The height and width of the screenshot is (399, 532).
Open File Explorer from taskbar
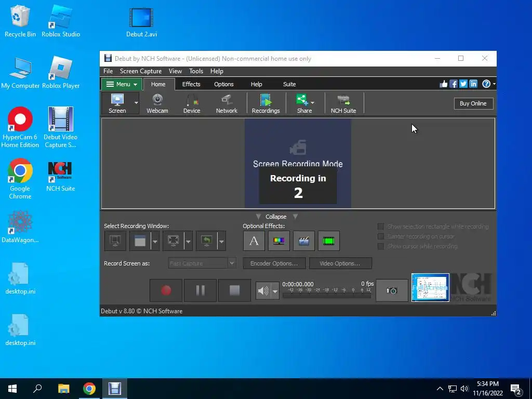[63, 389]
